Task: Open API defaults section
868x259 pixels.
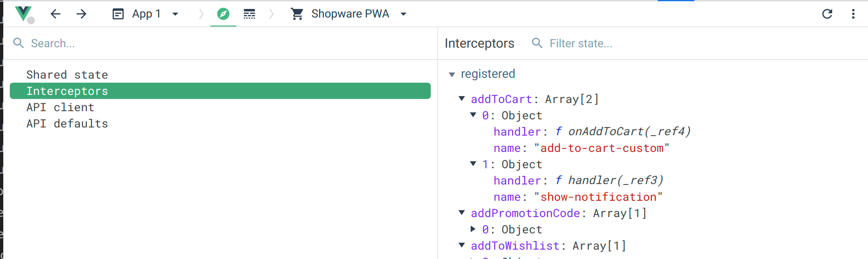Action: [x=67, y=123]
